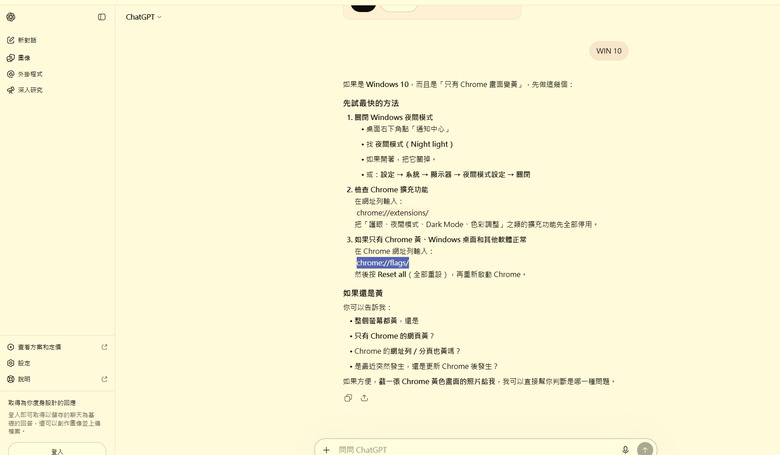
Task: Open the ChatGPT model selector dropdown
Action: [x=143, y=17]
